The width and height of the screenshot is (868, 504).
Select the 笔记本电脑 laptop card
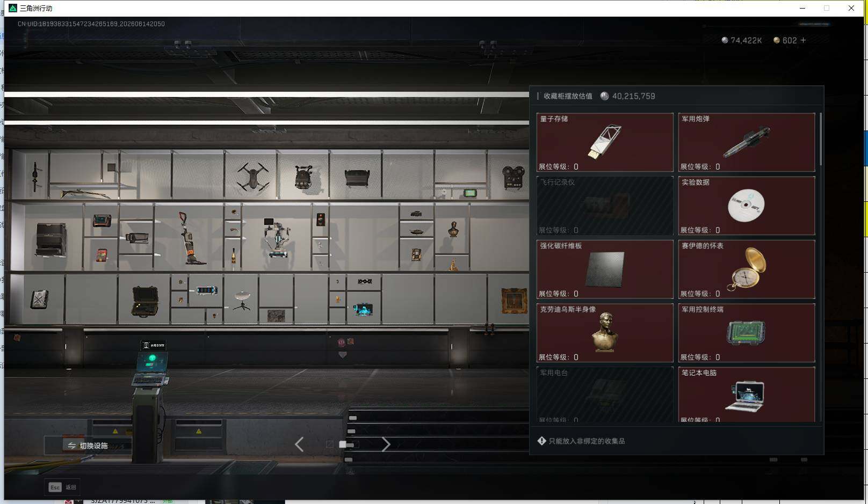[x=747, y=394]
